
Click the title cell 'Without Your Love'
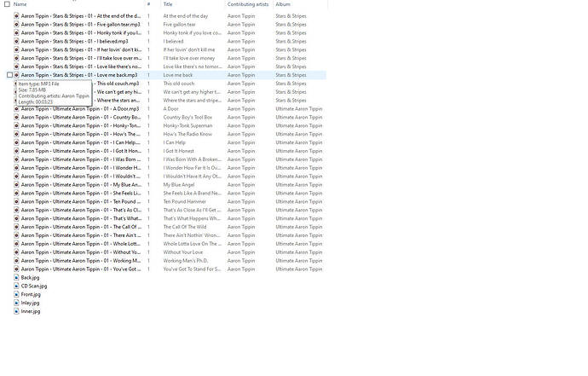tap(183, 252)
